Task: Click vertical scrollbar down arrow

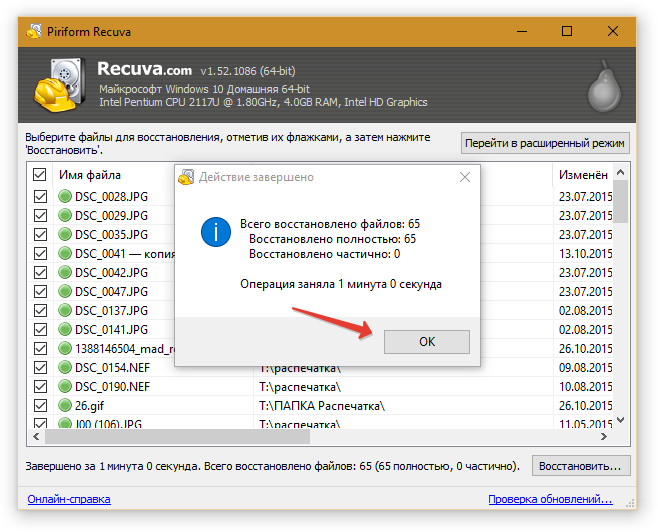Action: 621,420
